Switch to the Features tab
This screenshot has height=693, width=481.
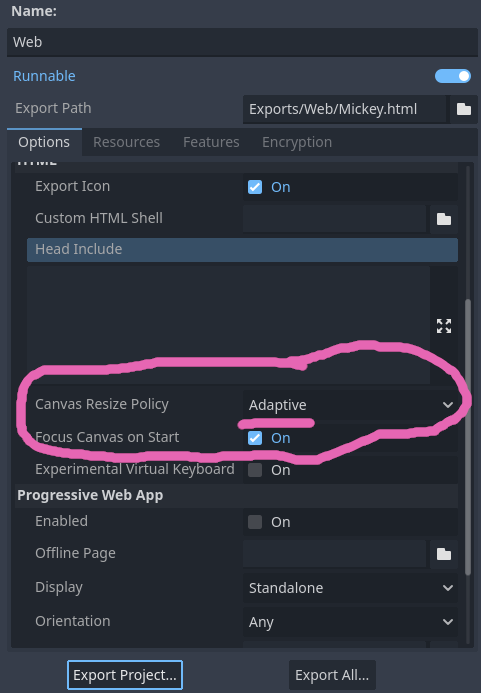coord(211,142)
